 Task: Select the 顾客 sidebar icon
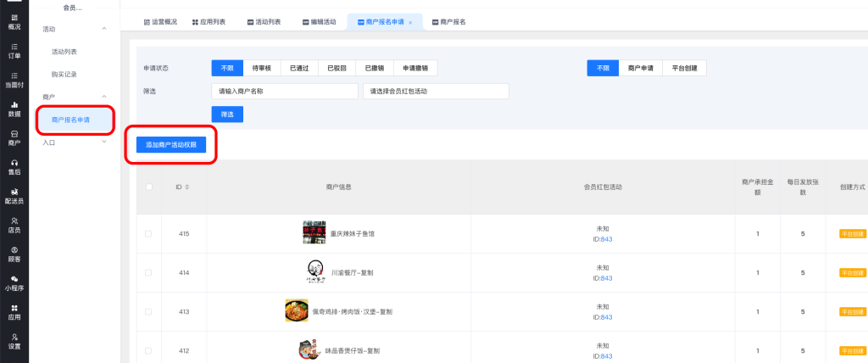click(x=14, y=254)
